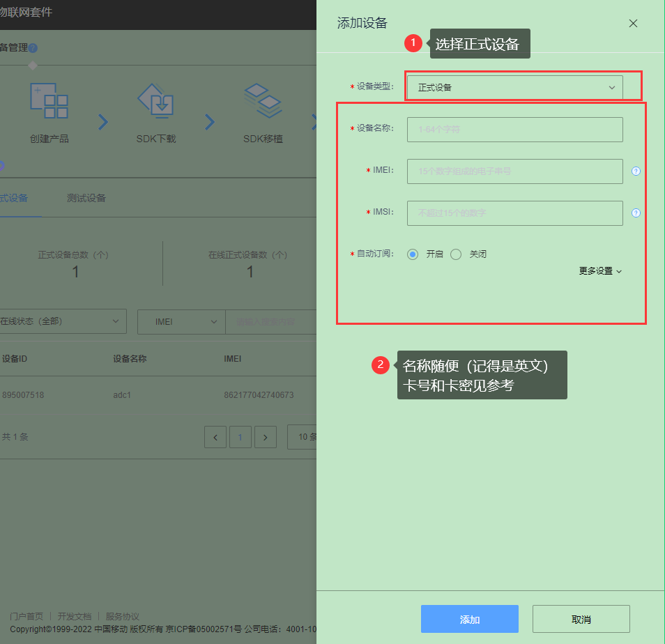Open the help icon beside the IMEI field
The image size is (665, 644).
(x=635, y=171)
